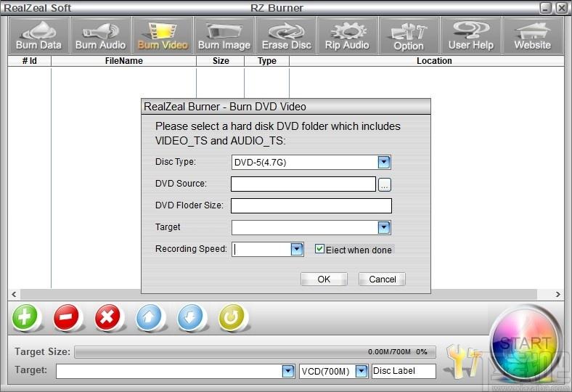Click OK in Burn DVD Video dialog
The image size is (572, 392).
click(x=324, y=279)
